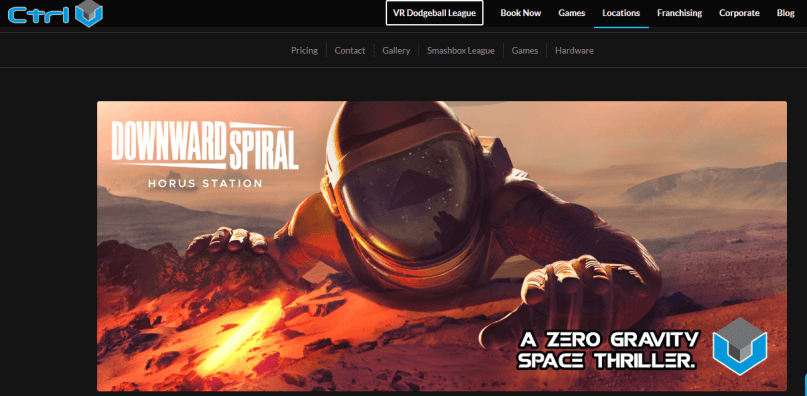Open the Gallery sub-navigation link

click(396, 50)
